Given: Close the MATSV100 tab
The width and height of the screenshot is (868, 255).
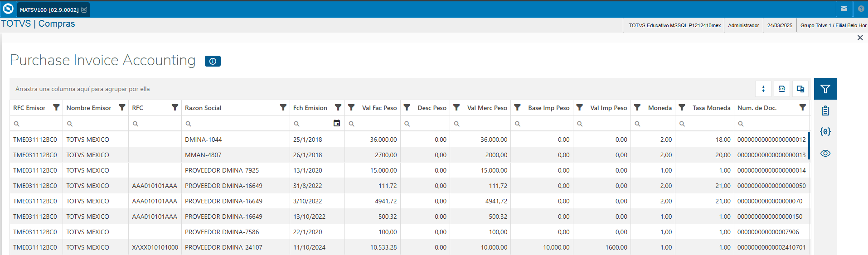Looking at the screenshot, I should tap(84, 10).
